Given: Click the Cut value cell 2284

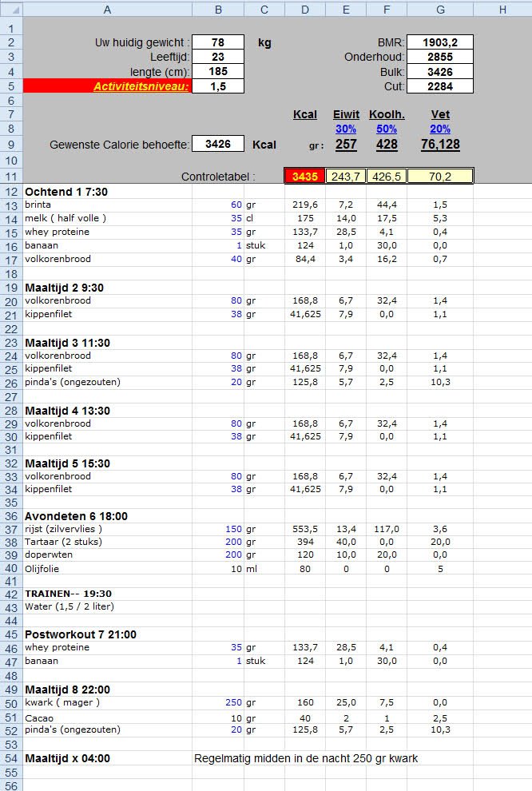Looking at the screenshot, I should coord(440,86).
